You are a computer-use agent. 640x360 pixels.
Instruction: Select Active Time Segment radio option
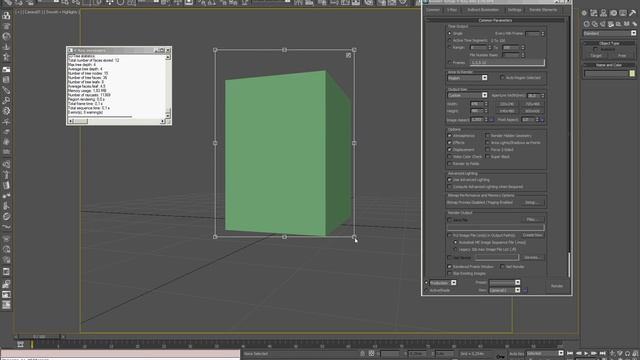click(x=450, y=40)
